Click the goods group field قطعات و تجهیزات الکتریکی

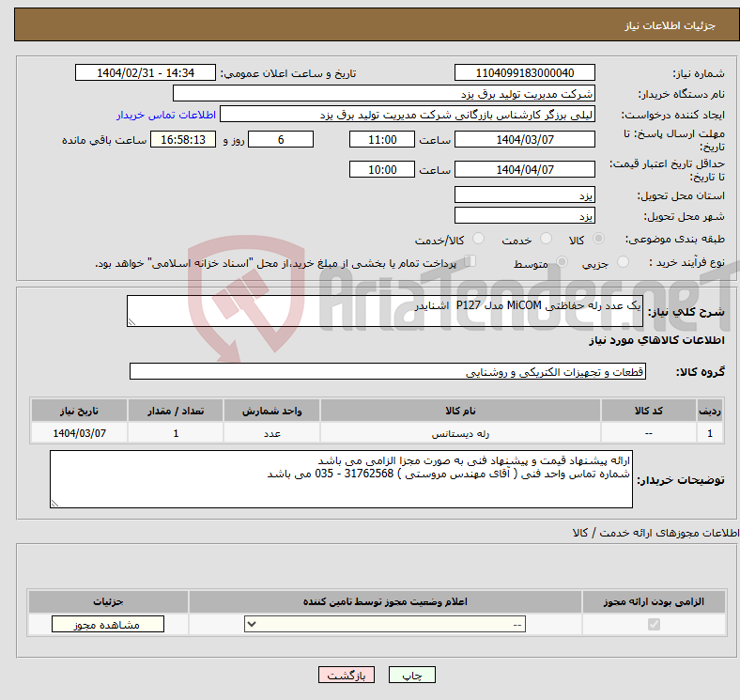[x=388, y=371]
